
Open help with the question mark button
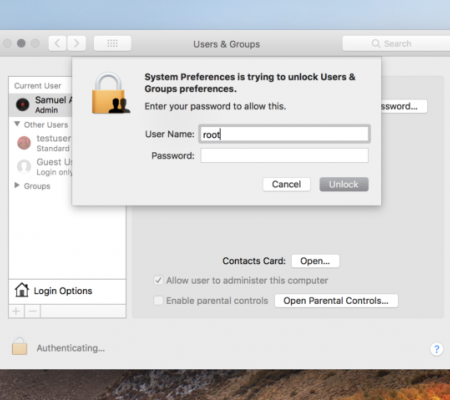436,349
